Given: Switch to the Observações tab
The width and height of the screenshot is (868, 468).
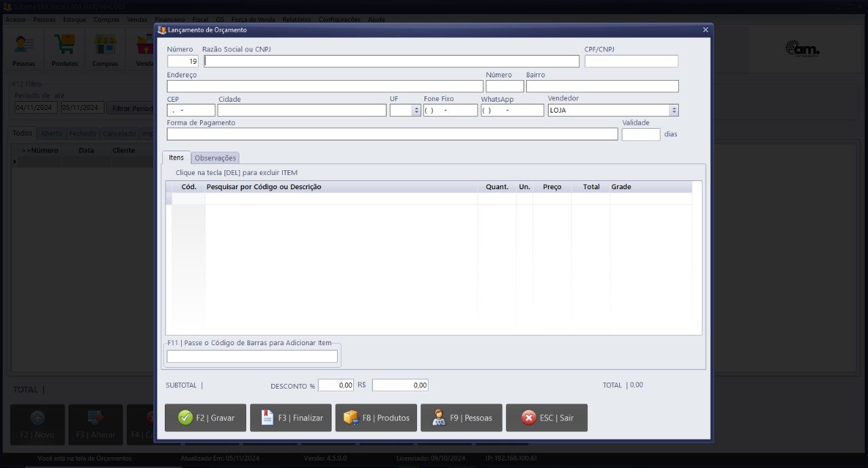Looking at the screenshot, I should (215, 158).
